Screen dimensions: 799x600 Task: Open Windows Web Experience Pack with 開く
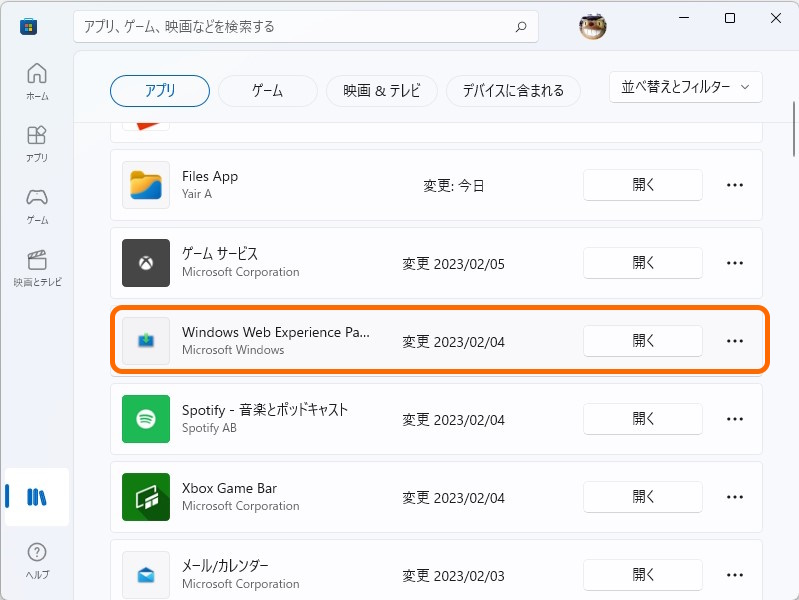coord(643,341)
